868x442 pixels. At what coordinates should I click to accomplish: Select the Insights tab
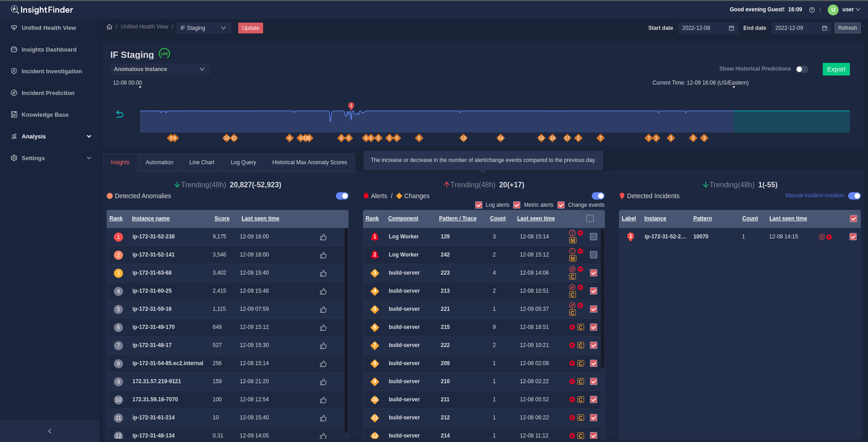tap(120, 162)
